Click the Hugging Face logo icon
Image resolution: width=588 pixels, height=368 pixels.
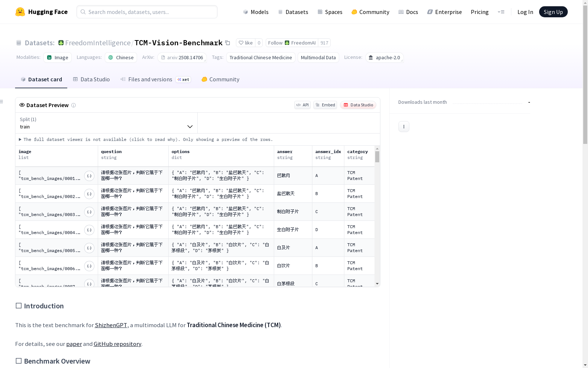(20, 12)
